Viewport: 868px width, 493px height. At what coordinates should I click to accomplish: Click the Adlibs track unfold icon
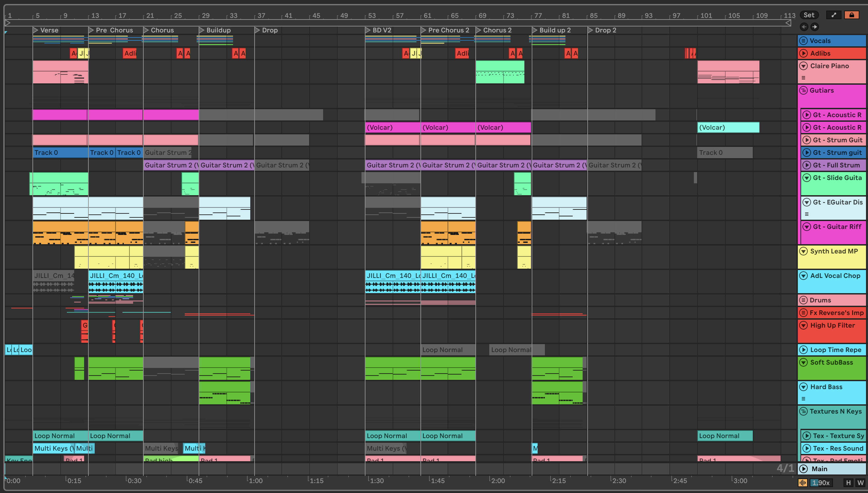pyautogui.click(x=803, y=53)
